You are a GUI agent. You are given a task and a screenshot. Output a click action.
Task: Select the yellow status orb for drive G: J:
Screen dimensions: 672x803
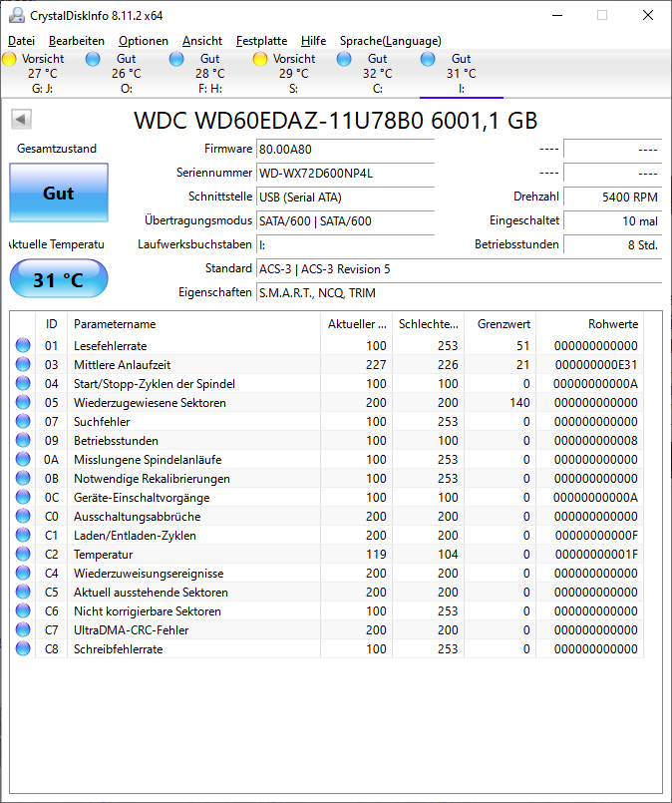point(9,59)
